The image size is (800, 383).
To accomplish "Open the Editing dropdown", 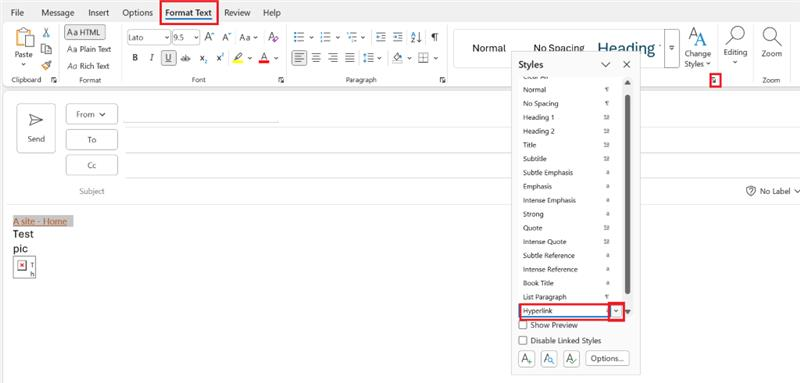I will click(x=735, y=46).
